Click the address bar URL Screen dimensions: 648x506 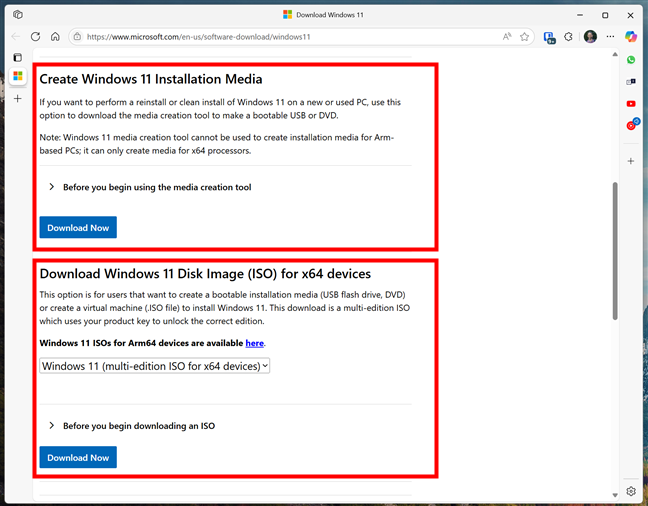pyautogui.click(x=198, y=37)
